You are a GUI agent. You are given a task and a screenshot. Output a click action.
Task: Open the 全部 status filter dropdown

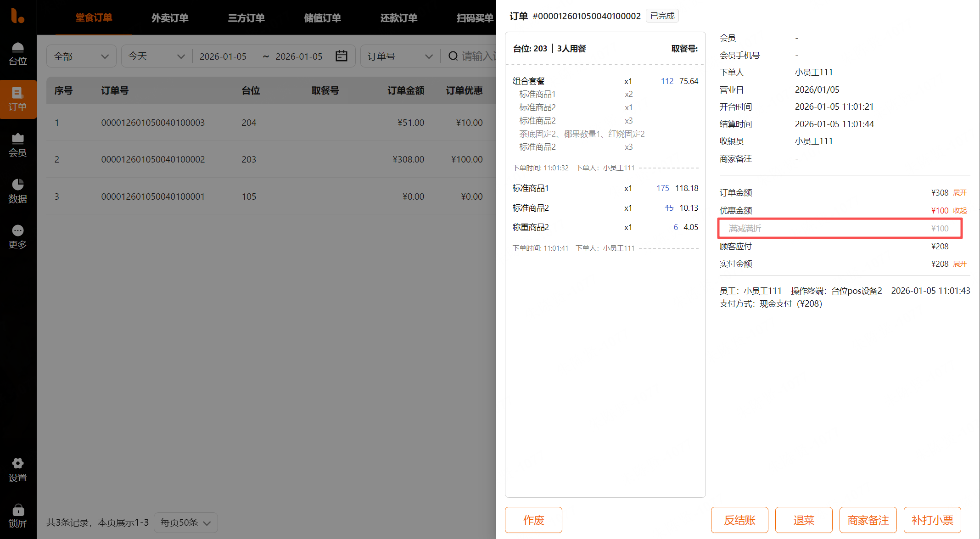tap(81, 56)
